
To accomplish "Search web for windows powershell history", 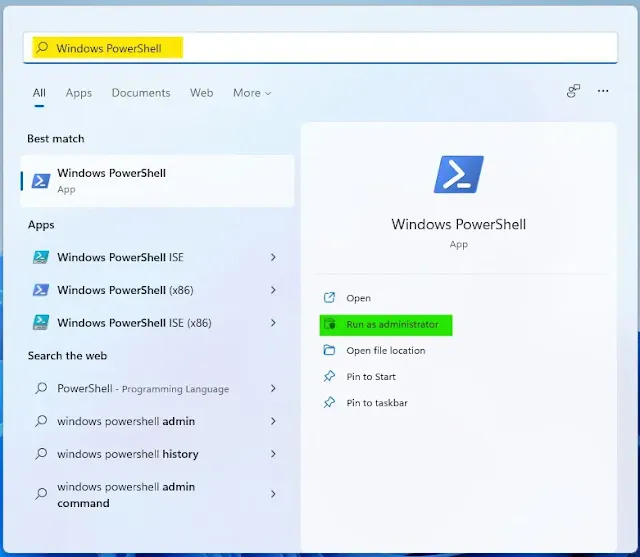I will click(x=157, y=454).
